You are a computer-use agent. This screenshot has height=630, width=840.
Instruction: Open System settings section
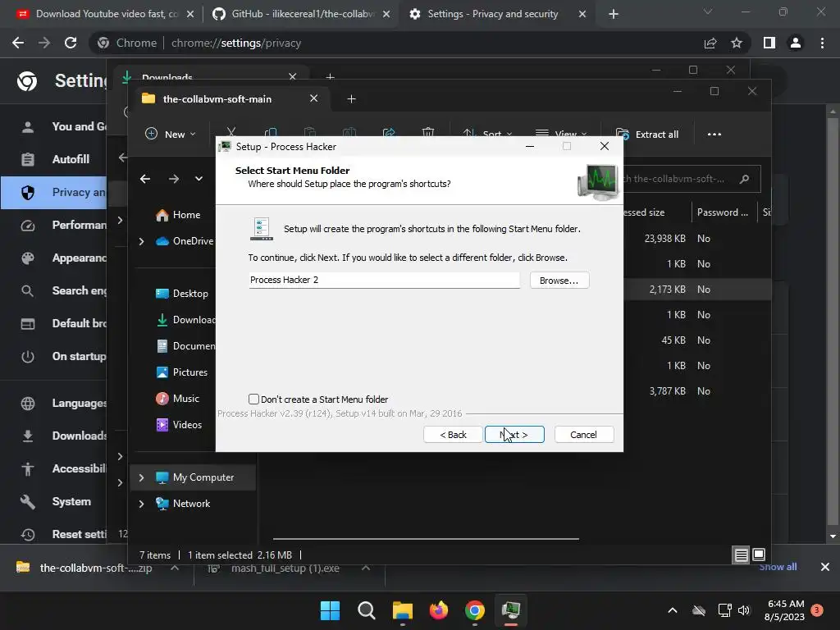point(58,501)
